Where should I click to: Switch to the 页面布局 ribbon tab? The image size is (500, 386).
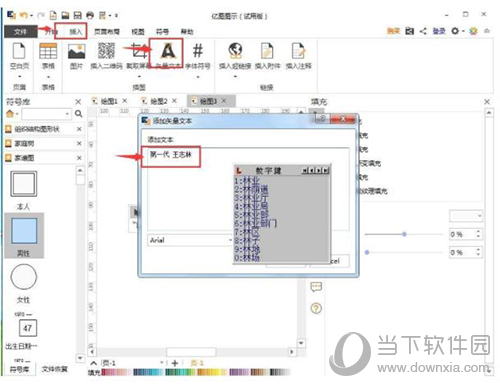(x=107, y=32)
